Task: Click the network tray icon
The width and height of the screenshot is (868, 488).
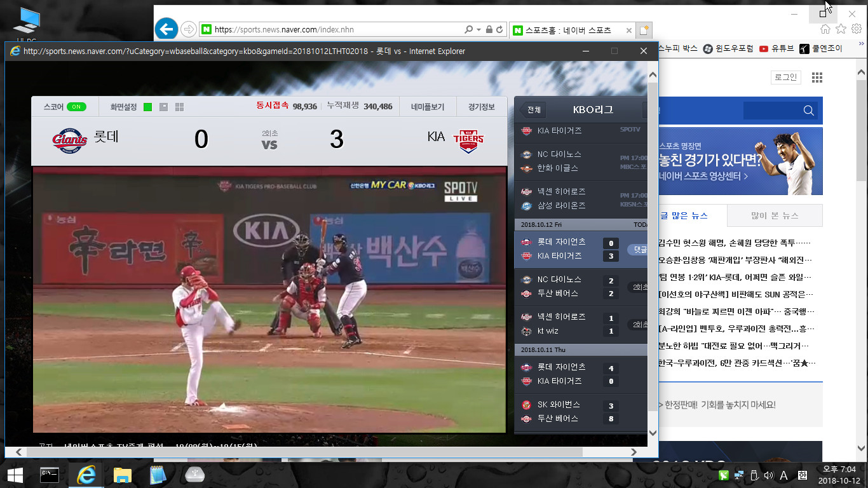Action: click(x=739, y=475)
